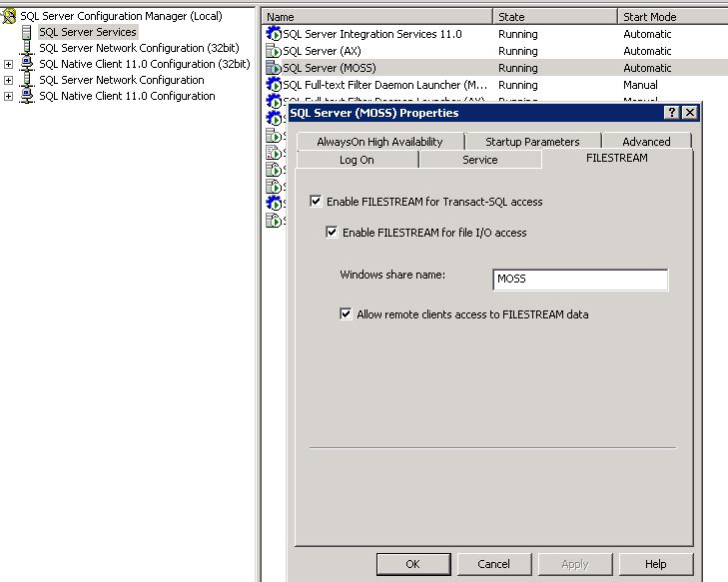Toggle Enable FILESTREAM for file I/O access
Image resolution: width=728 pixels, height=582 pixels.
pos(332,232)
